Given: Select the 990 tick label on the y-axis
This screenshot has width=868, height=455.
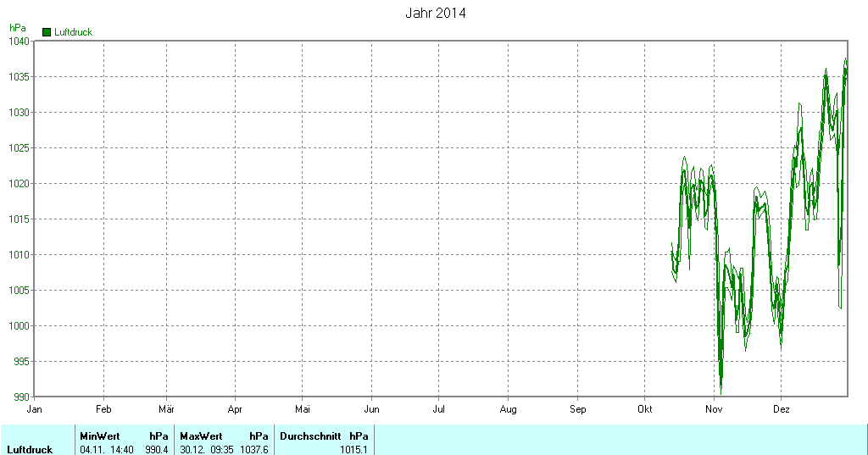Looking at the screenshot, I should tap(21, 397).
